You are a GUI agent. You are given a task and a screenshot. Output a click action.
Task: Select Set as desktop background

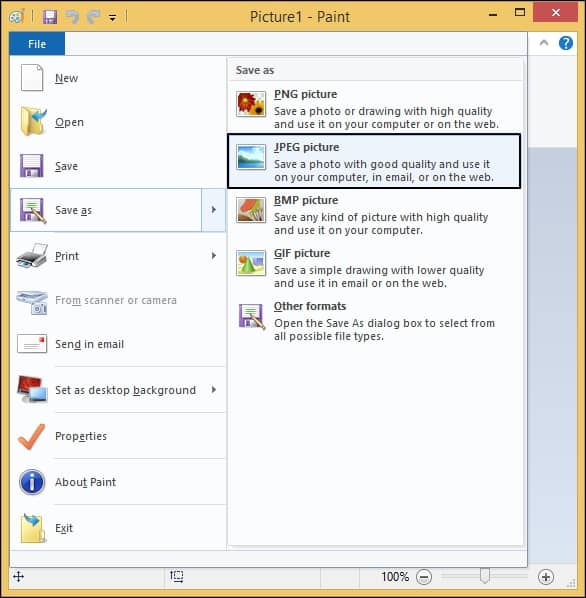pyautogui.click(x=118, y=390)
